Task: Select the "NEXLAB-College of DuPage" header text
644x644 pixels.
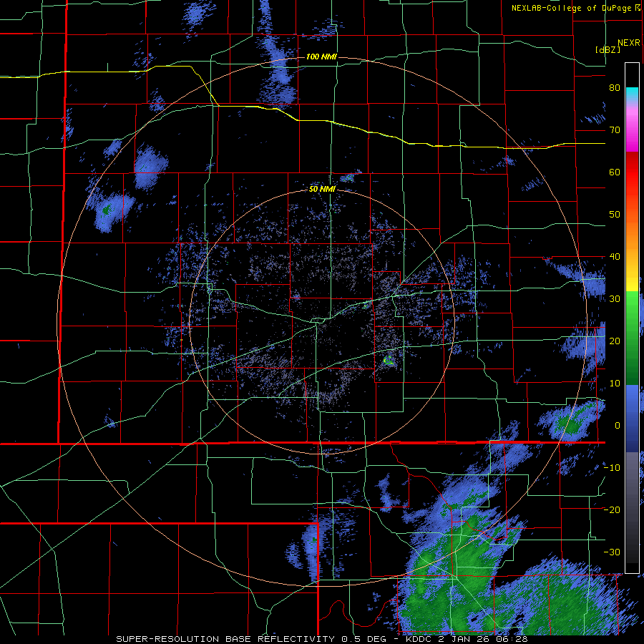Action: [572, 8]
